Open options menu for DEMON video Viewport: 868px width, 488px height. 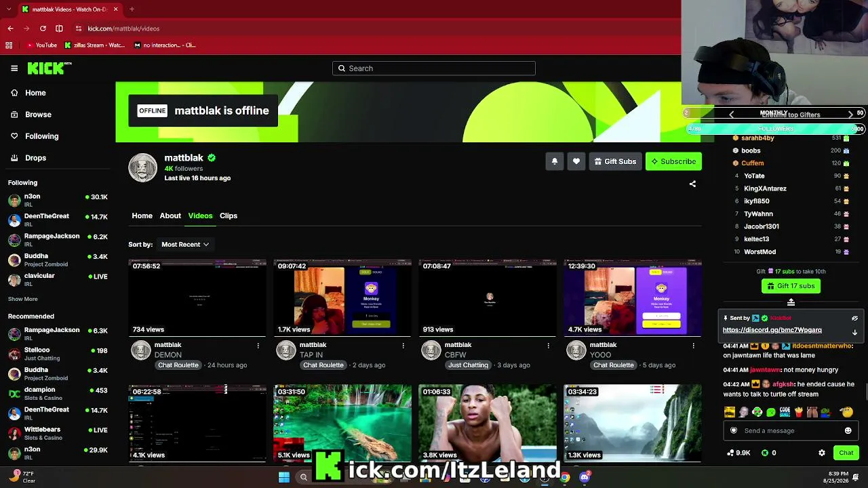pos(258,346)
